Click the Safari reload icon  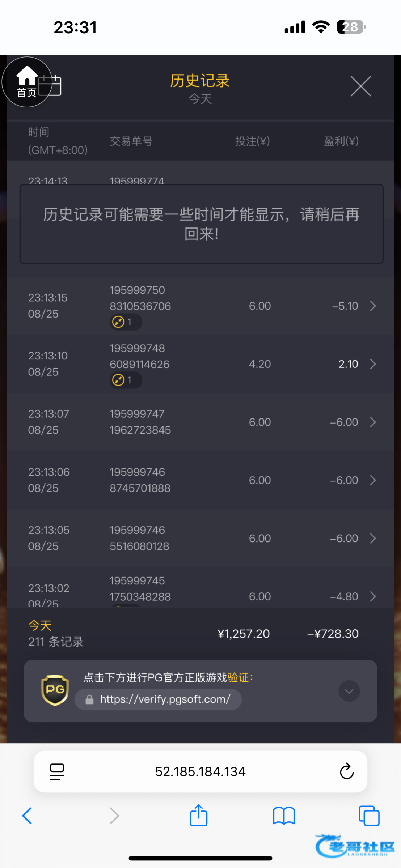point(346,771)
